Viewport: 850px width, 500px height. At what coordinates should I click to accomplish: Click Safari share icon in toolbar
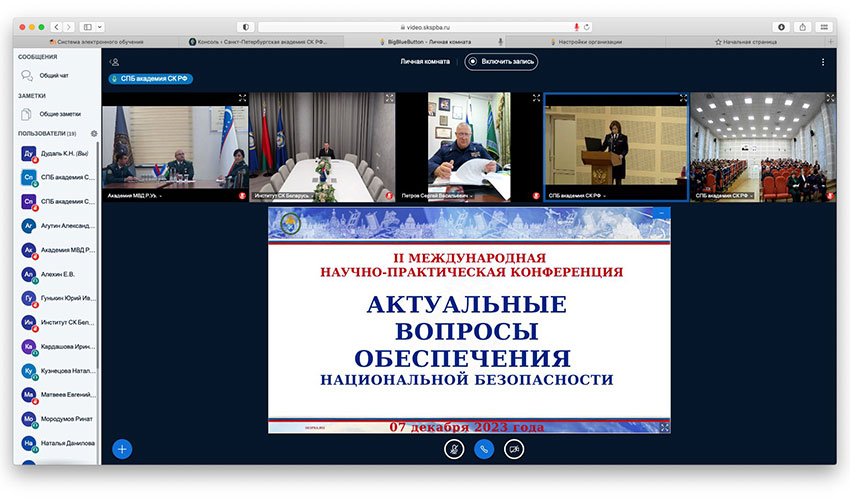(x=777, y=26)
